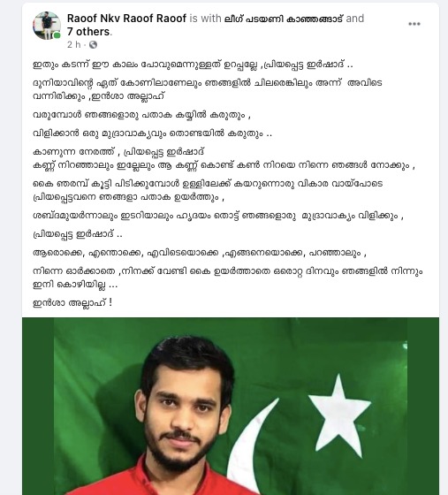Click paragraph beginning നിന്നെ ഓർക്കാതെ
448x495 pixels.
click(227, 278)
